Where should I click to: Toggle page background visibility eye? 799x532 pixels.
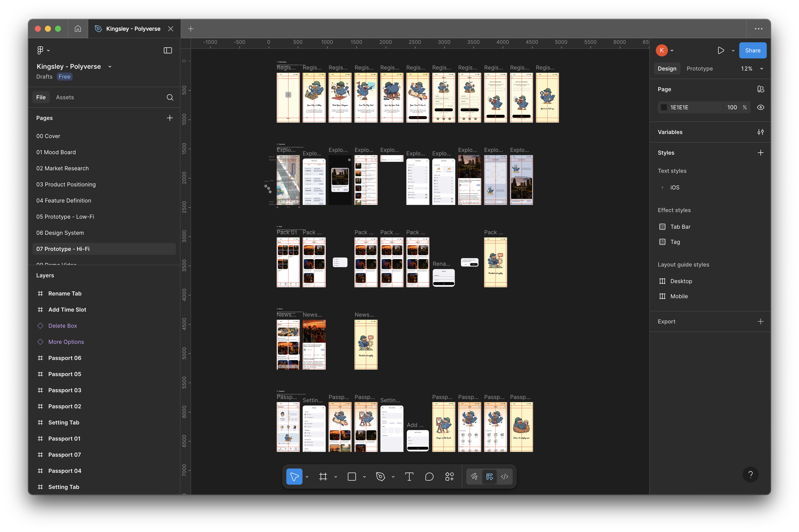tap(760, 107)
